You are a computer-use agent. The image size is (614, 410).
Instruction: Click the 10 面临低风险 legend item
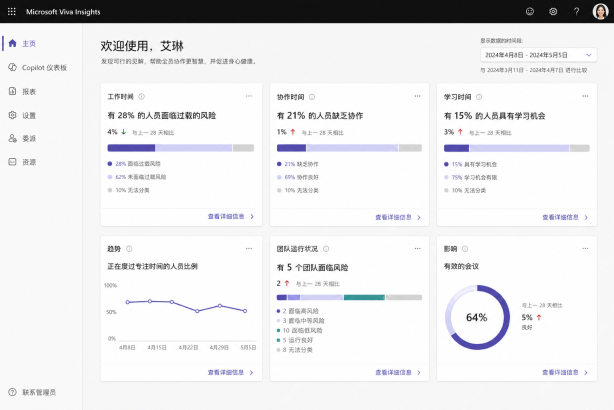pos(300,330)
